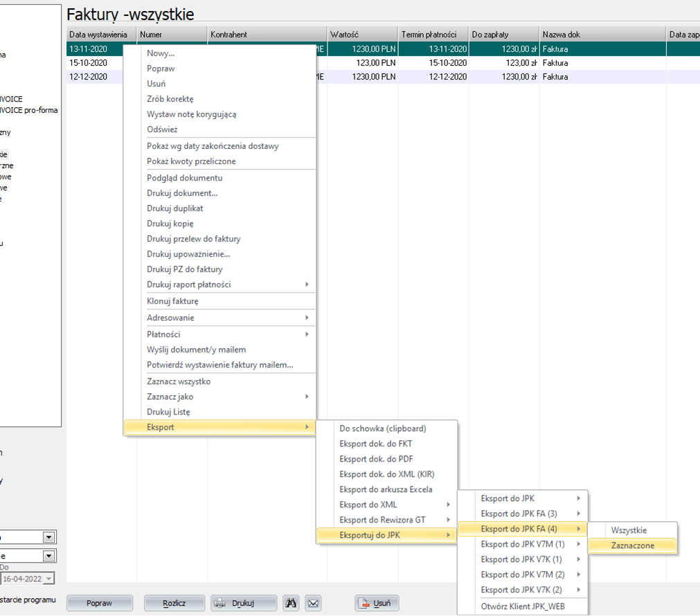Open the combo box directly above the Do date field
700x616 pixels.
48,556
